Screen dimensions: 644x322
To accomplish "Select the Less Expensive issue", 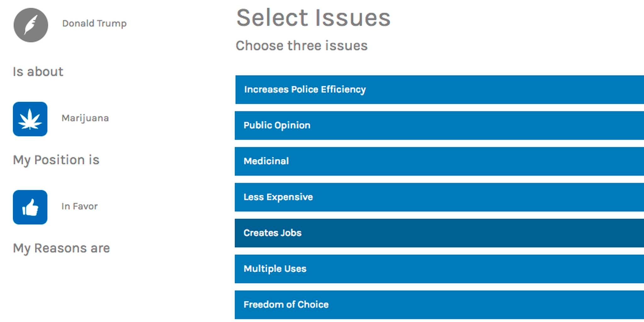I will point(439,197).
